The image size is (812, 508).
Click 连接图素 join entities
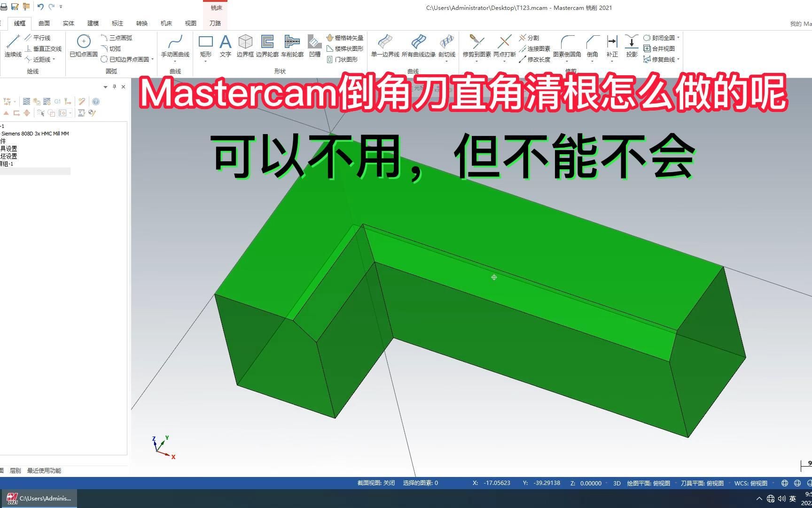tap(535, 48)
